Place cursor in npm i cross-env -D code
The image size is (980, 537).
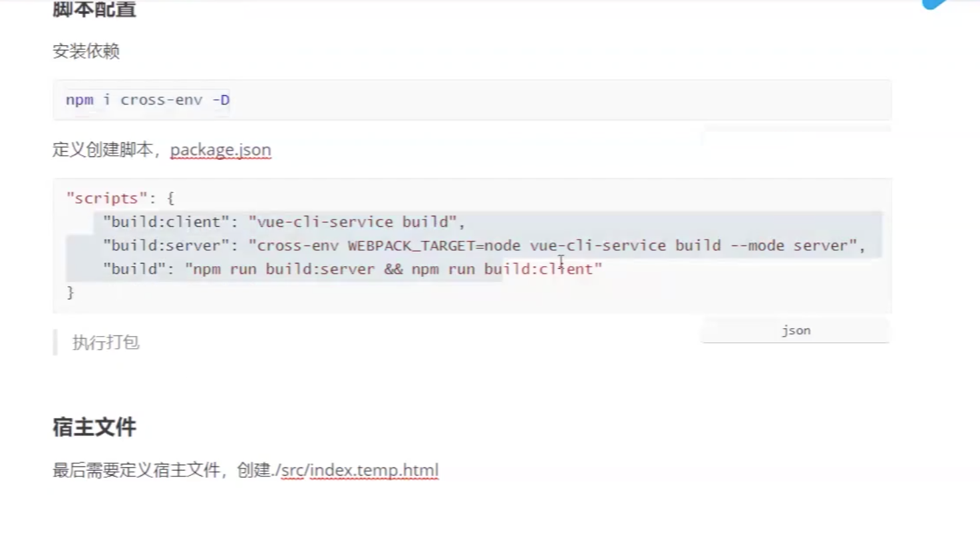click(x=147, y=100)
